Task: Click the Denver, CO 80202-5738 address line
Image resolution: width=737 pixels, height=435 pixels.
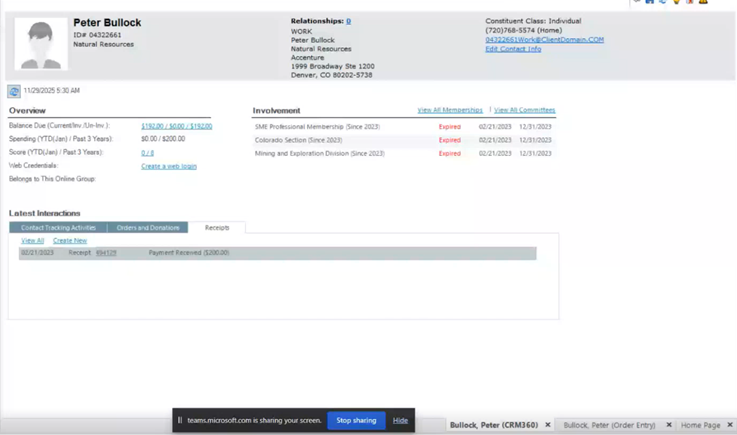Action: tap(331, 75)
